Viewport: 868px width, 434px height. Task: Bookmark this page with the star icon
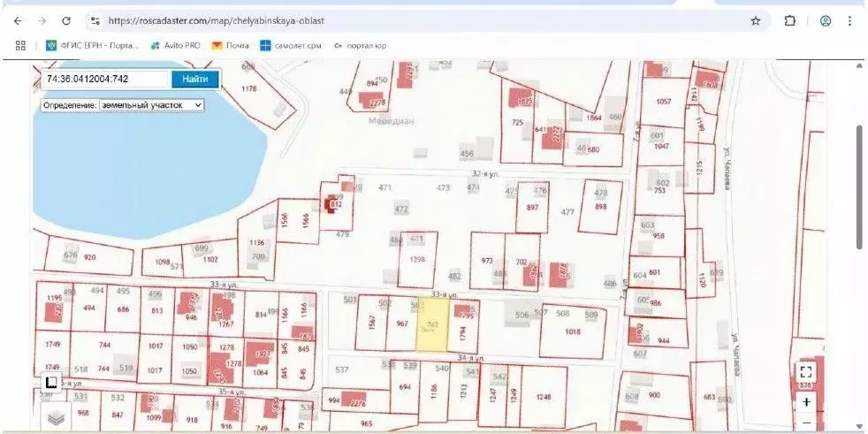(755, 20)
